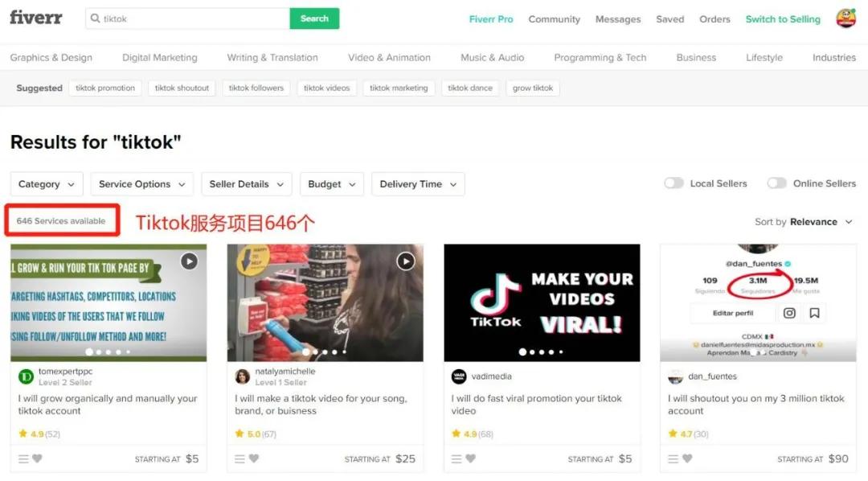Enable the Online Sellers toggle
Screen dimensions: 868x481
777,183
